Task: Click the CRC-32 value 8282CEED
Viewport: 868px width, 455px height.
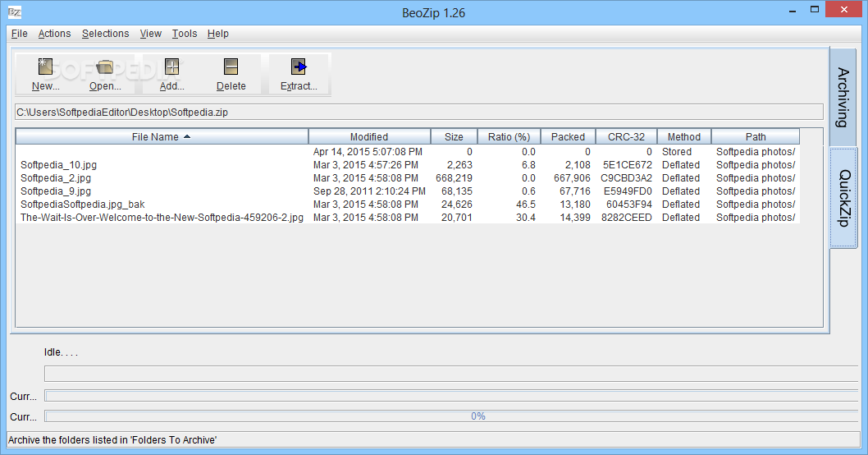Action: click(627, 218)
